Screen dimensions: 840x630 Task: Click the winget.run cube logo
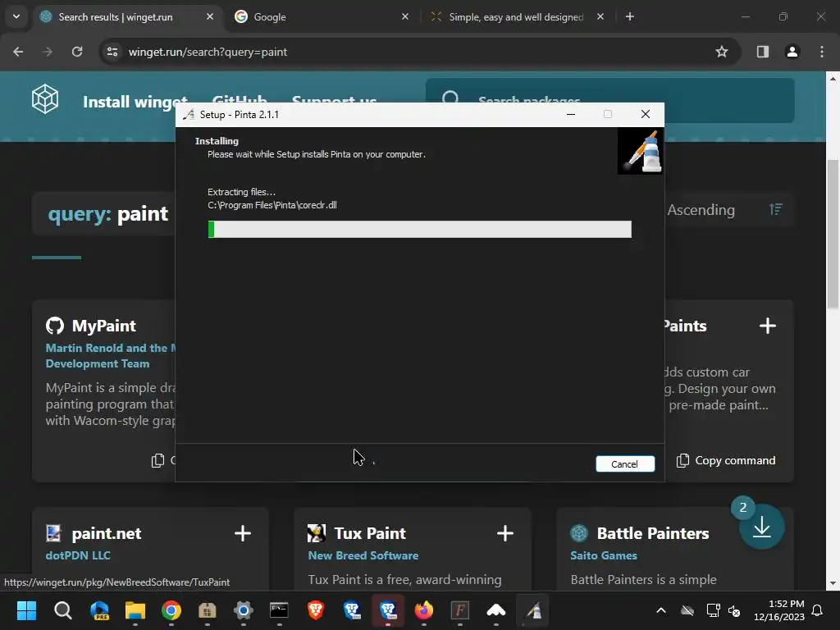pyautogui.click(x=45, y=99)
